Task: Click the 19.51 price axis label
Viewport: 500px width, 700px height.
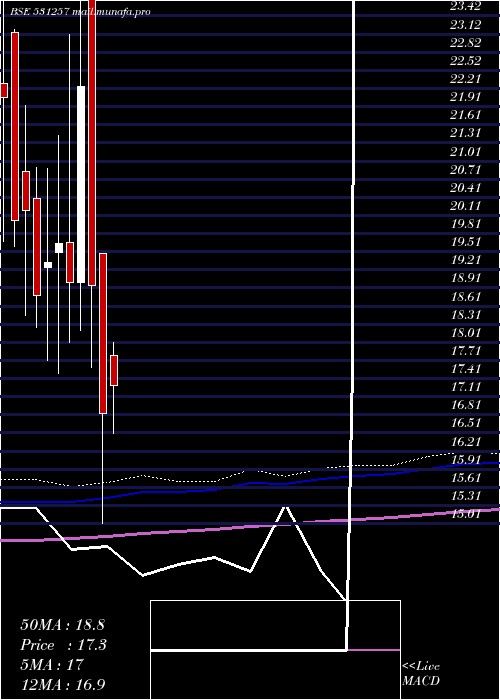Action: (465, 242)
